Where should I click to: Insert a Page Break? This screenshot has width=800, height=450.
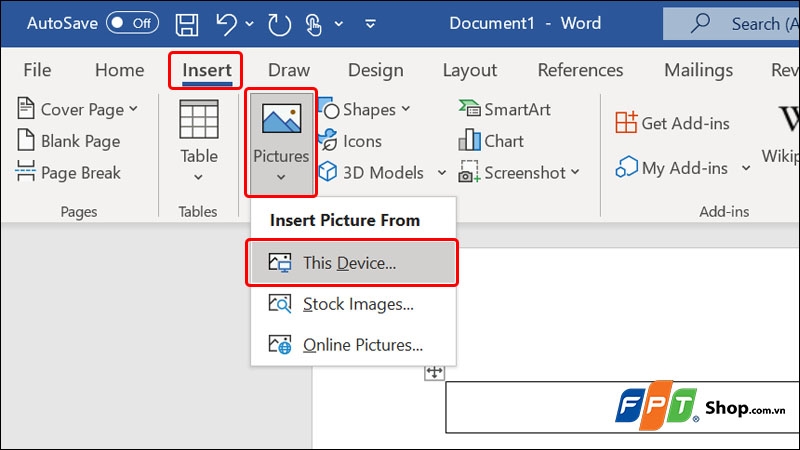[68, 173]
